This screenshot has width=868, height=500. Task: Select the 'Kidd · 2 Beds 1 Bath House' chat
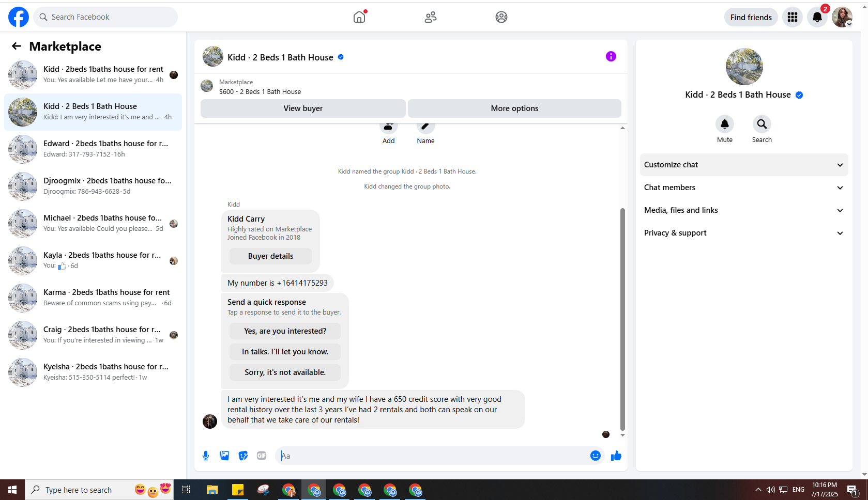tap(93, 112)
